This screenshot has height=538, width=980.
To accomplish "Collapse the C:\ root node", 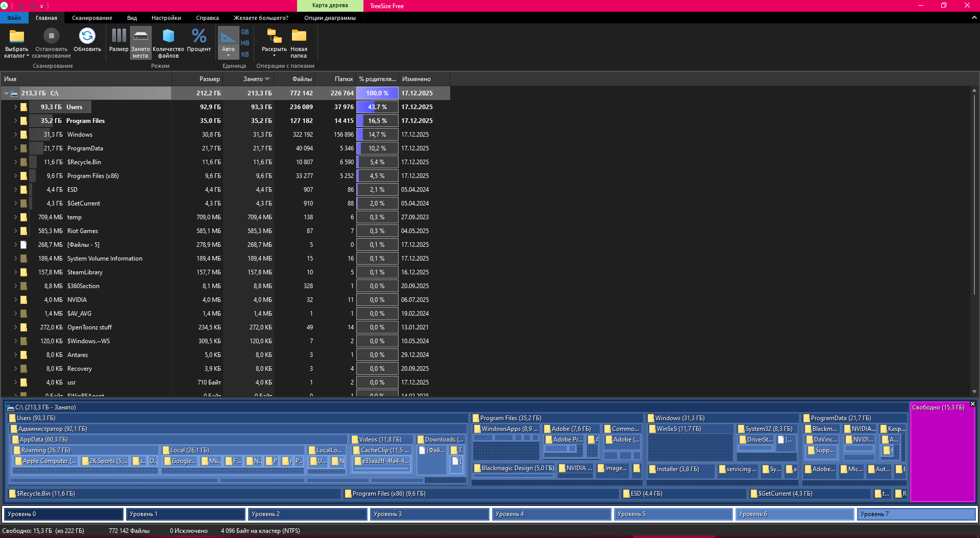I will point(6,93).
